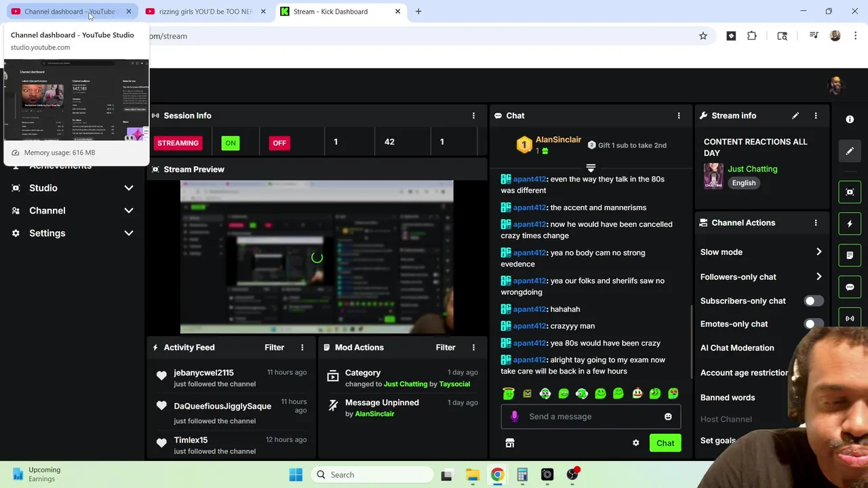The image size is (868, 488).
Task: Open Activity Feed three-dot menu
Action: tap(302, 348)
